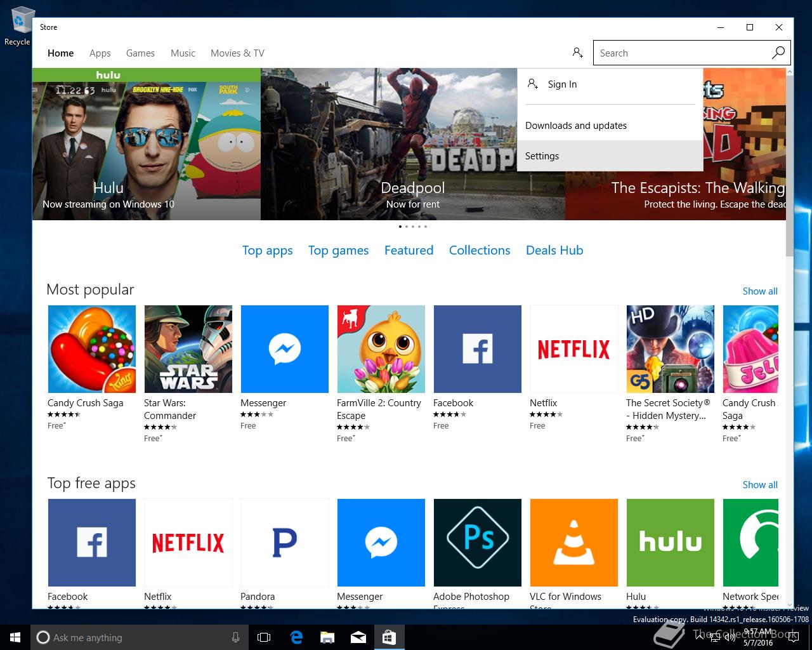This screenshot has width=812, height=650.
Task: Open The Secret Society Hidden Mystery tile
Action: (x=671, y=349)
